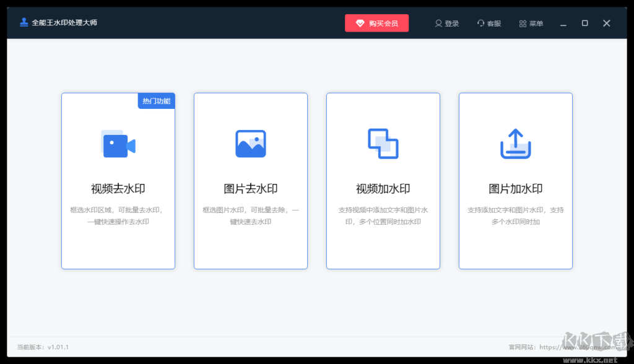Click the grid icon beside 菜单

522,23
